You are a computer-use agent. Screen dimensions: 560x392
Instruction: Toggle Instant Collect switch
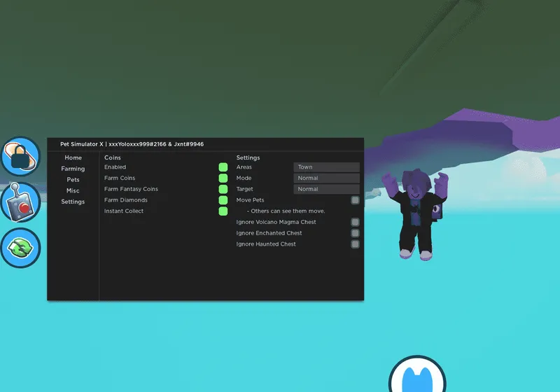point(223,211)
